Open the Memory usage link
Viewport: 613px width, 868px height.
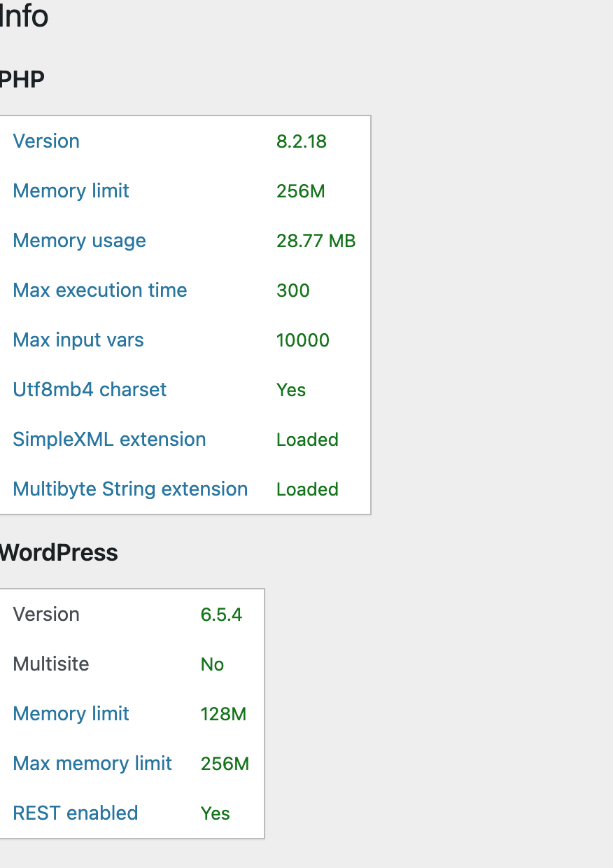pos(79,240)
